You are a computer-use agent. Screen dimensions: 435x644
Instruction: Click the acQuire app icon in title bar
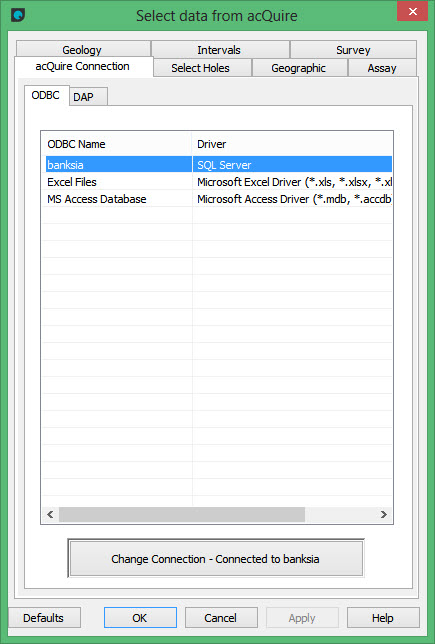pyautogui.click(x=18, y=15)
